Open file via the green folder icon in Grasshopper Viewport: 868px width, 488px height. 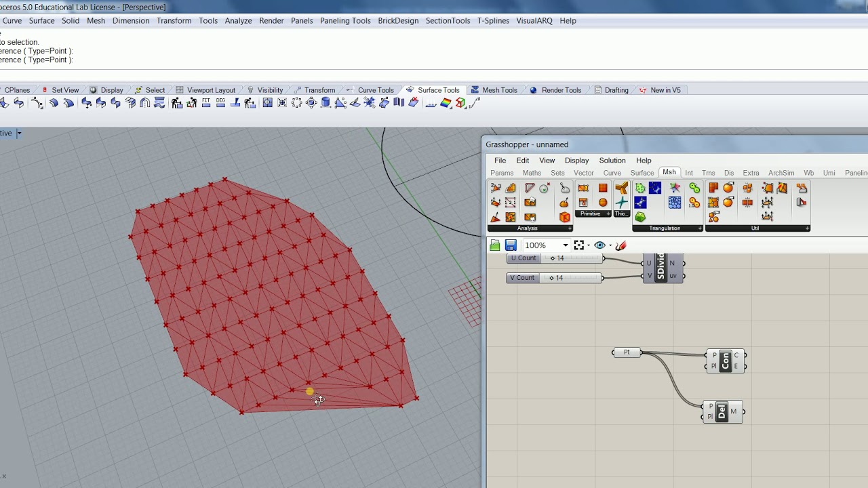point(495,245)
